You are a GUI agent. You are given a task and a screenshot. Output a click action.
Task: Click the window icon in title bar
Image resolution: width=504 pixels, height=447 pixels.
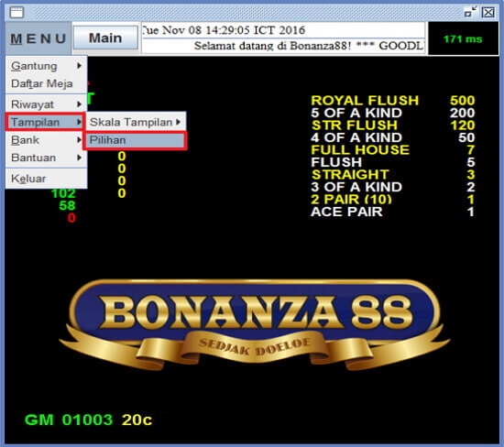16,13
